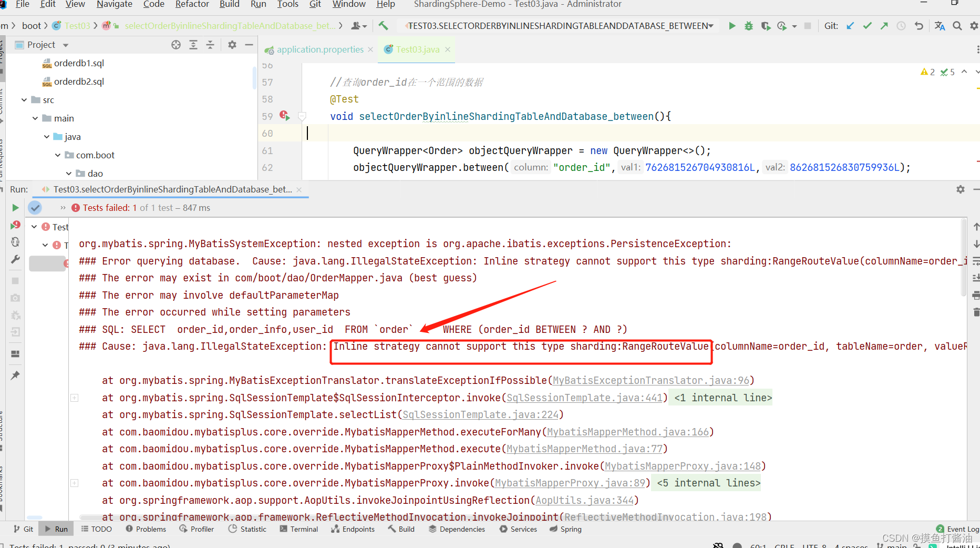Collapse the java folder in project tree
This screenshot has width=980, height=548.
[x=46, y=136]
